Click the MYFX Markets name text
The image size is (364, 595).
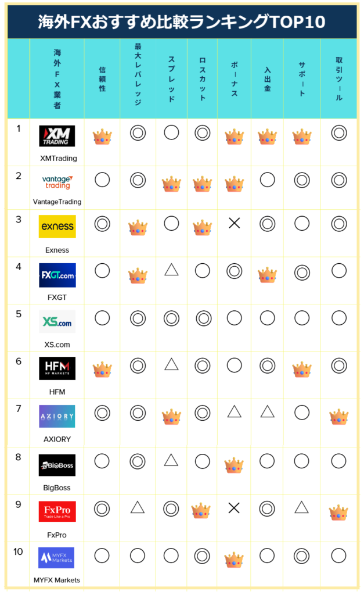[57, 580]
